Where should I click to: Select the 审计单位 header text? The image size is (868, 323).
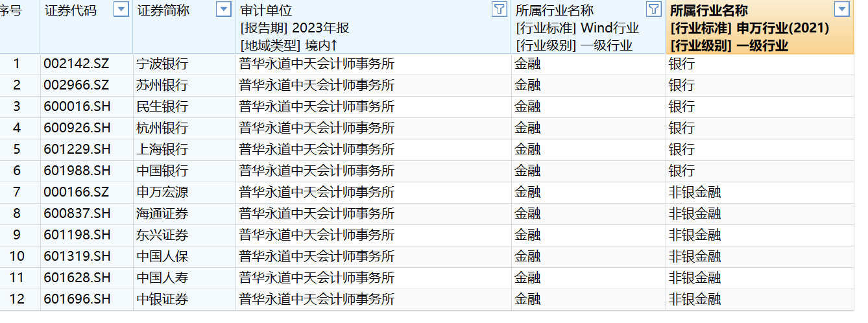click(266, 11)
